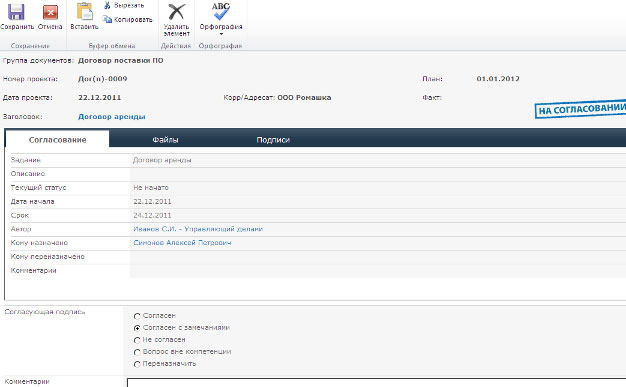Click the Согласующая подпись label
Screen dimensions: 626x387
(45, 312)
